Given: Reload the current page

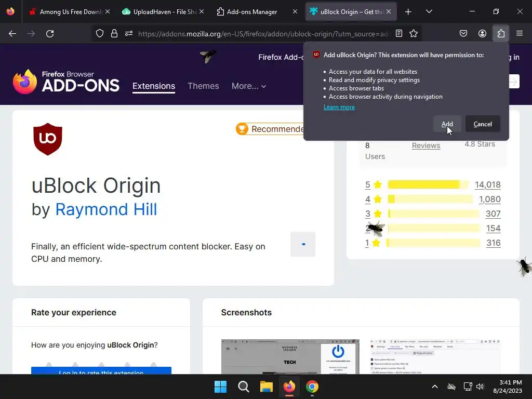Looking at the screenshot, I should (50, 34).
